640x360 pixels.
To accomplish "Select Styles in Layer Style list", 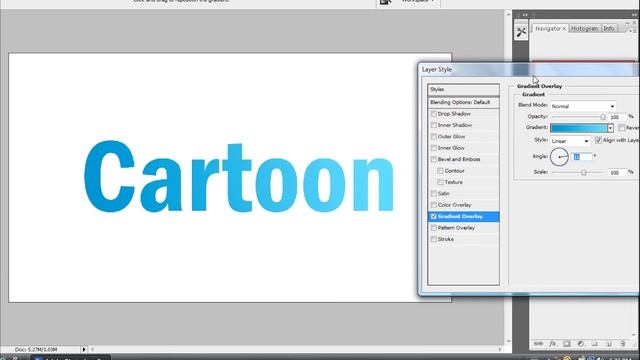I will click(463, 89).
